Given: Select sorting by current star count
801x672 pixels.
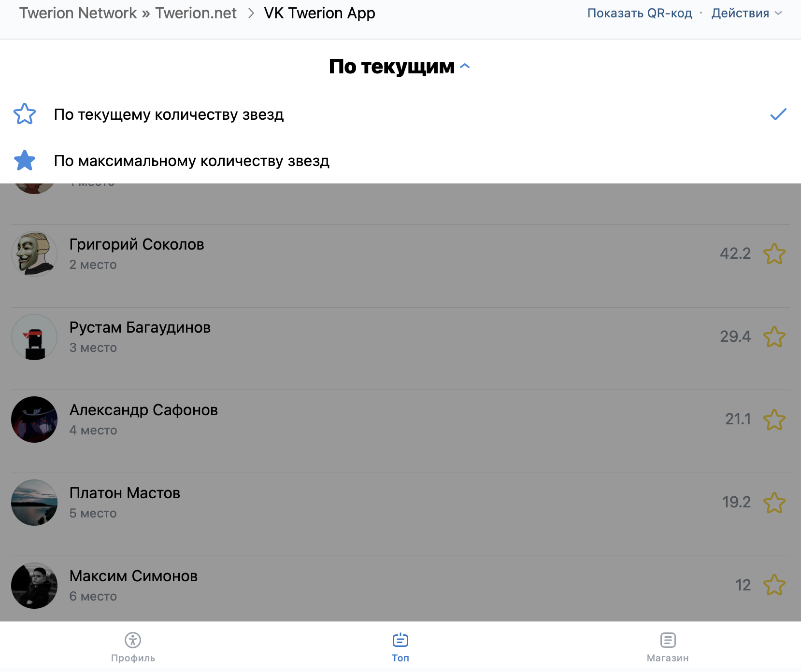Looking at the screenshot, I should (x=400, y=114).
